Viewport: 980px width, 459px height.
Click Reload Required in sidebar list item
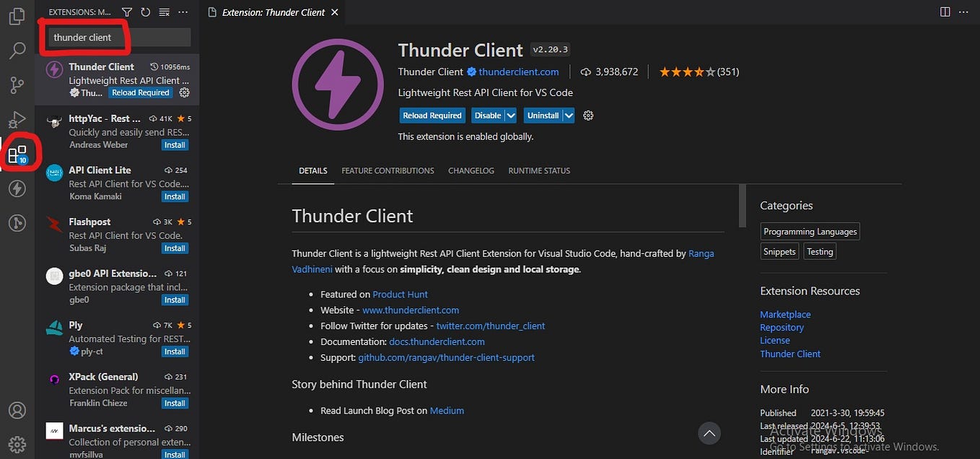click(x=140, y=92)
